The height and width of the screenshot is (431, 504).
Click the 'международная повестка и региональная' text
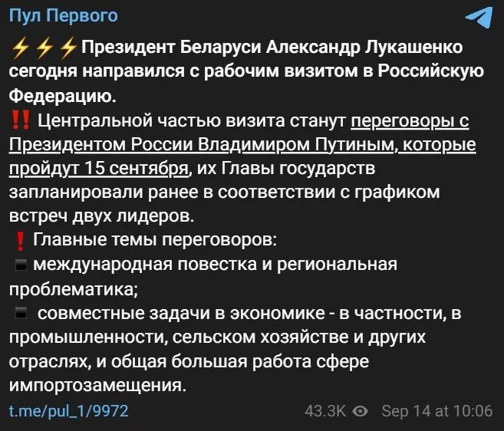(x=215, y=265)
